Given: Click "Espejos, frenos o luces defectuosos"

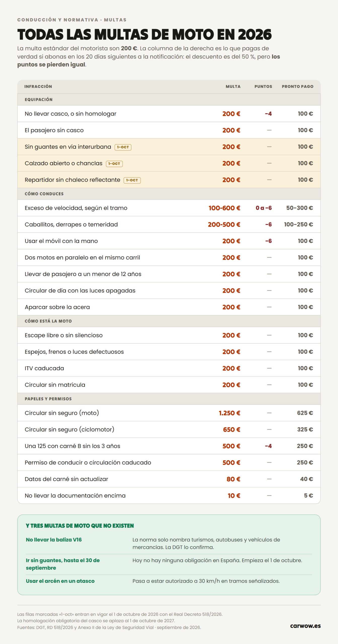Looking at the screenshot, I should point(74,352).
